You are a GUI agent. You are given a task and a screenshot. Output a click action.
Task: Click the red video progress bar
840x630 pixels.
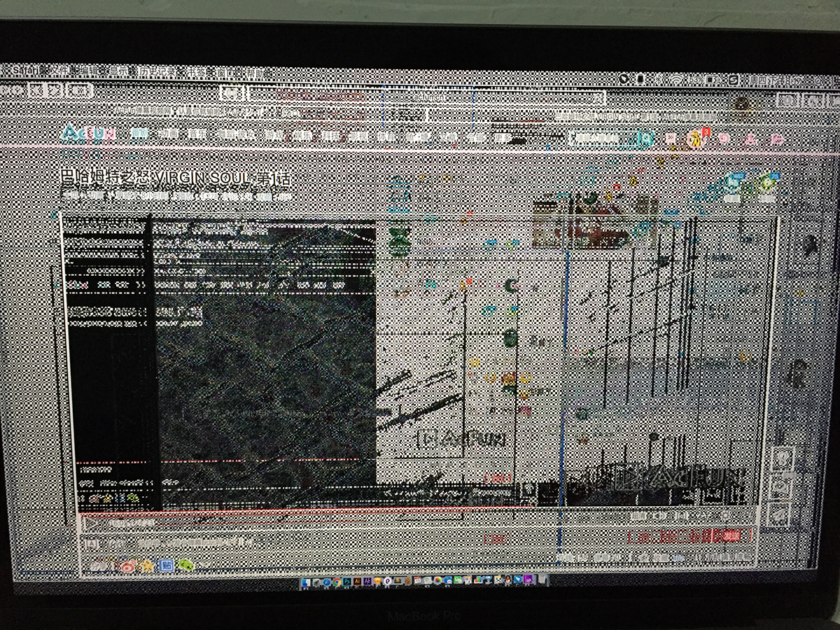pyautogui.click(x=280, y=509)
